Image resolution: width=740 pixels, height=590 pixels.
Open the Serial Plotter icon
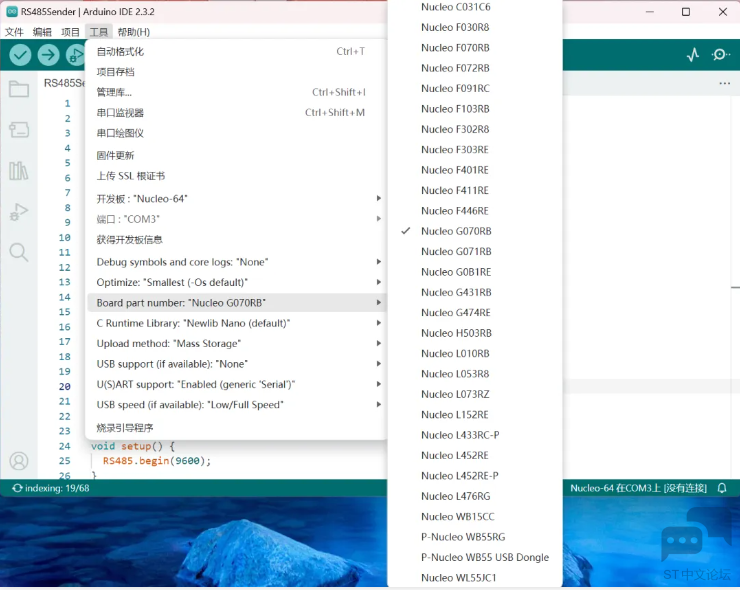pos(693,55)
